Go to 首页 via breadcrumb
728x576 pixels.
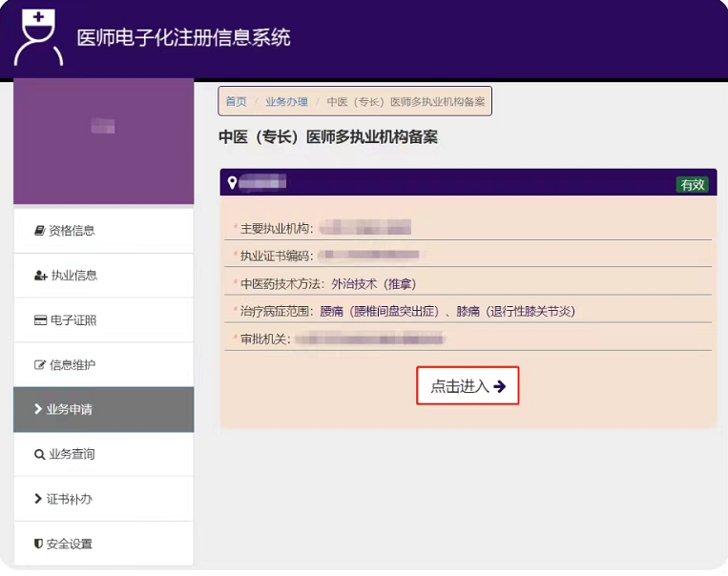pos(236,102)
